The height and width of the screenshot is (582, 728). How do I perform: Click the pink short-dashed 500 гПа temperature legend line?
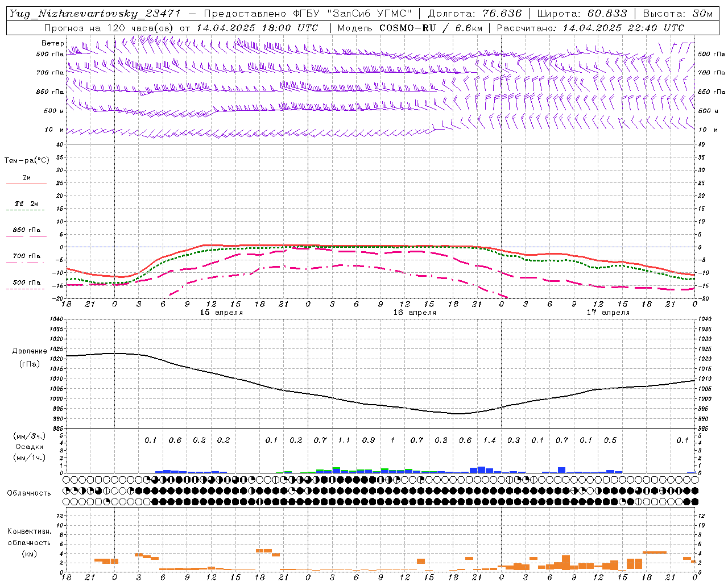coord(25,289)
